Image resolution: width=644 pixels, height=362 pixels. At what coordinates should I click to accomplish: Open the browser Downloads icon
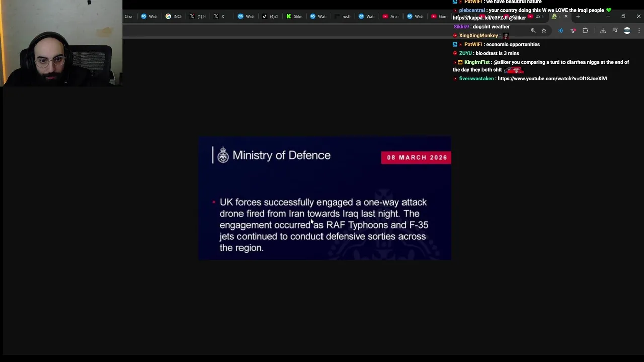coord(603,31)
